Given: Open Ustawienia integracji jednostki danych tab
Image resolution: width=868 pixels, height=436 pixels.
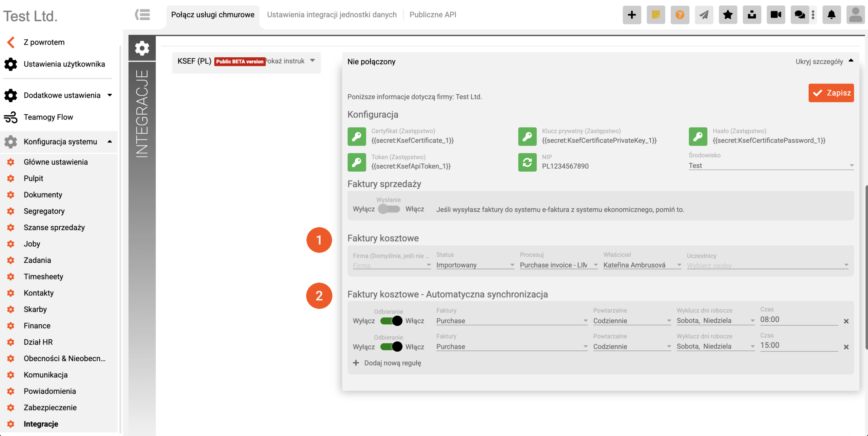Looking at the screenshot, I should 332,15.
